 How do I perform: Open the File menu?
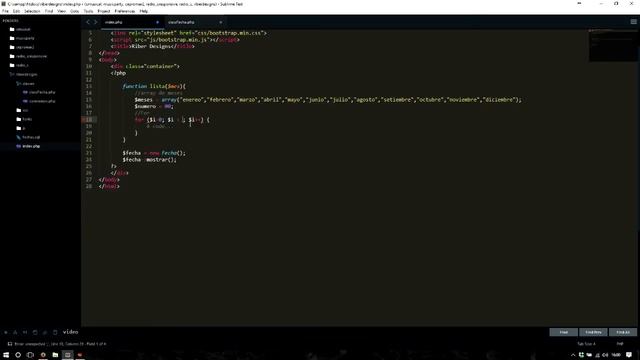[5, 11]
